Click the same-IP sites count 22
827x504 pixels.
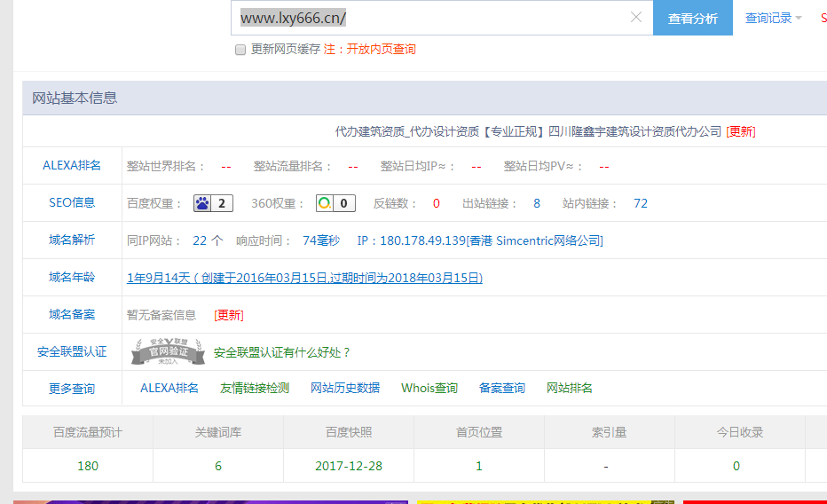(200, 240)
